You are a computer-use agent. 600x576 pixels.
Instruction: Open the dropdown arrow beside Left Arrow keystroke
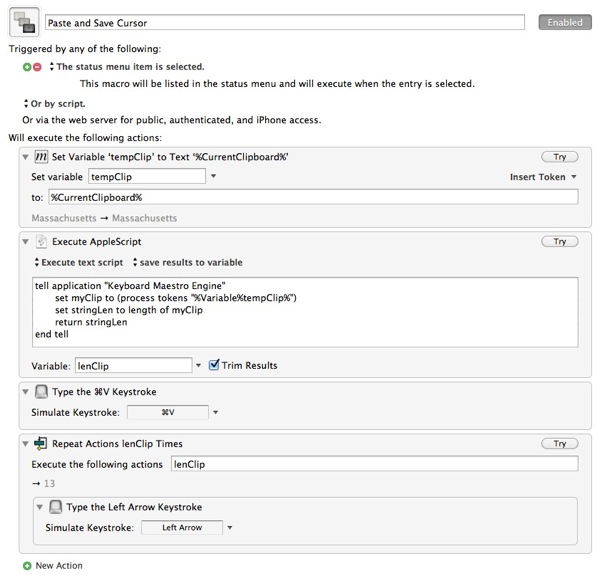(230, 527)
